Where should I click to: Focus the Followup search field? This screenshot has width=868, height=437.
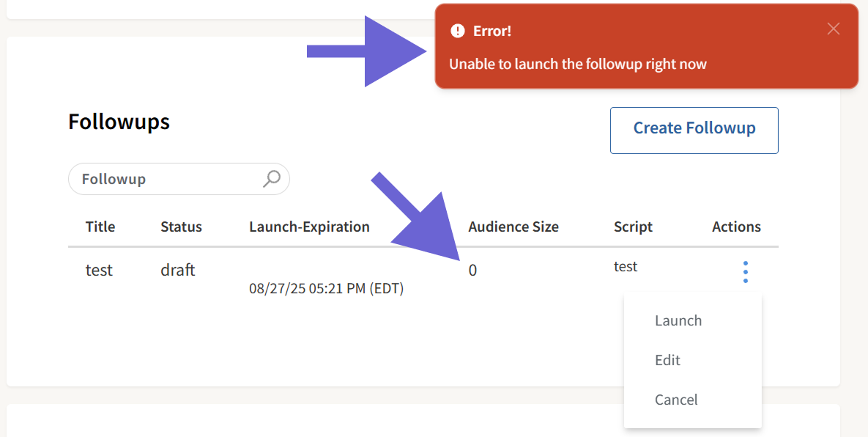[179, 179]
